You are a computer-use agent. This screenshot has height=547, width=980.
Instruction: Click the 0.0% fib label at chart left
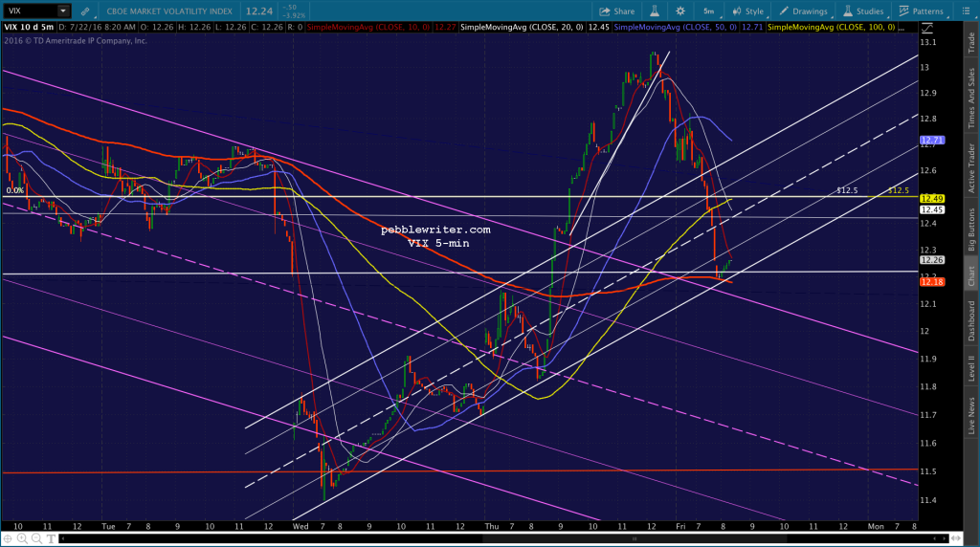point(15,190)
